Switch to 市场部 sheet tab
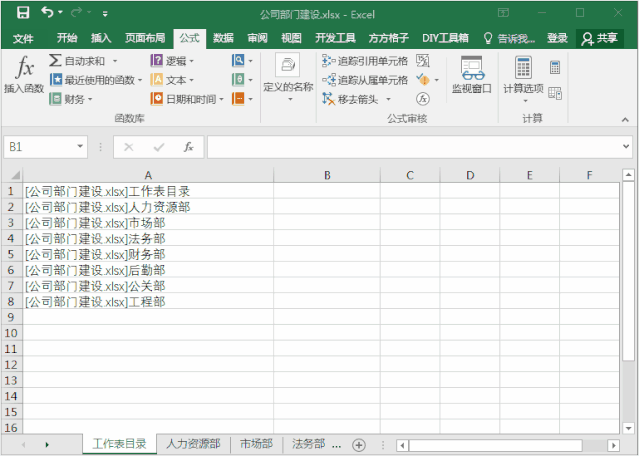The height and width of the screenshot is (456, 639). [x=256, y=444]
